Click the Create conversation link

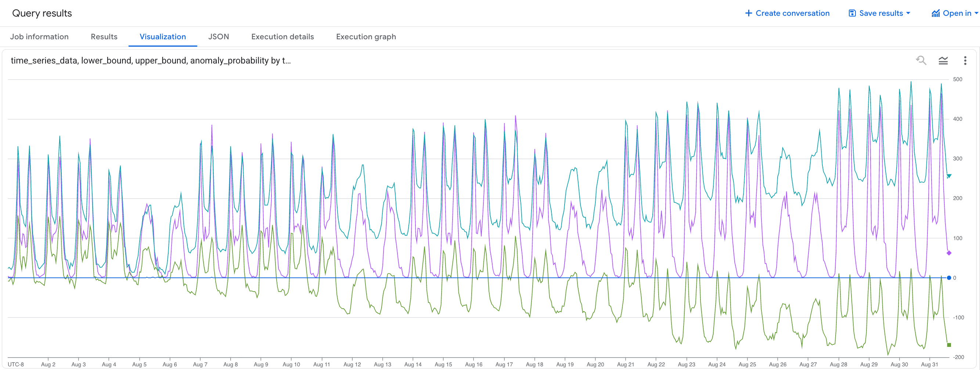coord(793,12)
